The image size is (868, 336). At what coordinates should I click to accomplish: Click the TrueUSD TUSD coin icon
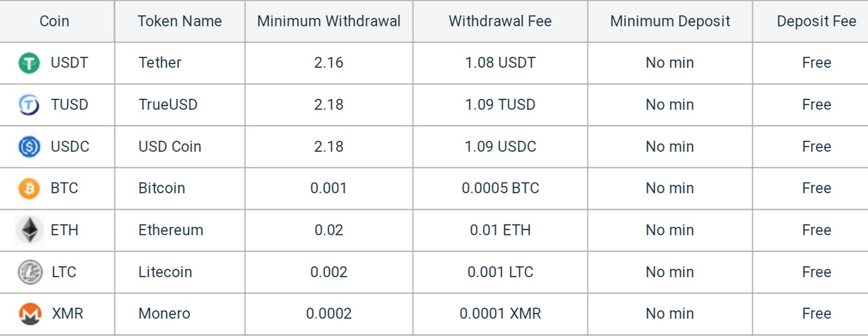[x=29, y=105]
